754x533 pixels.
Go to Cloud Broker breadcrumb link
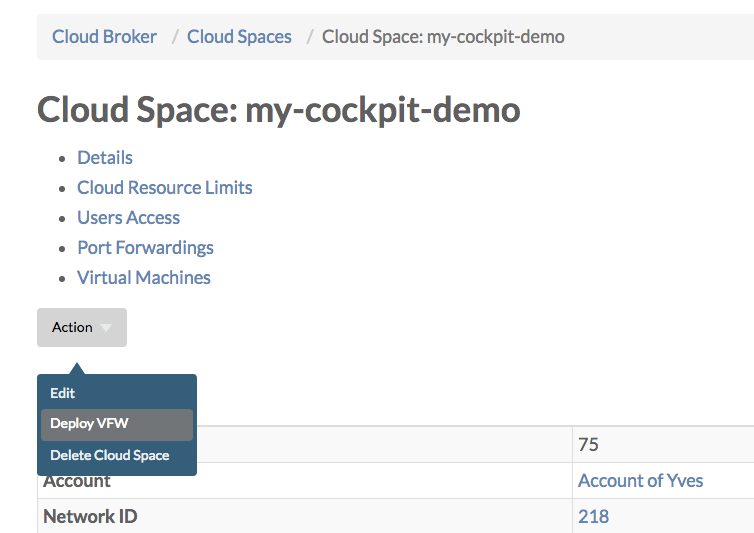[104, 37]
